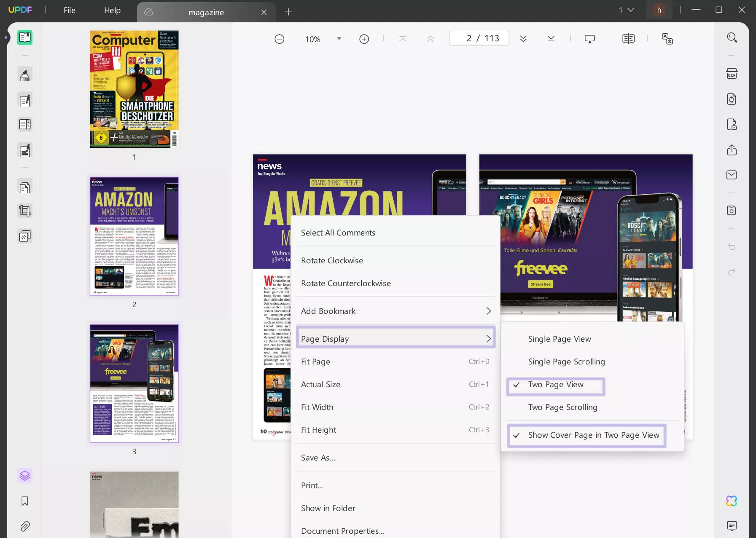
Task: Expand the window count dropdown
Action: pos(626,10)
